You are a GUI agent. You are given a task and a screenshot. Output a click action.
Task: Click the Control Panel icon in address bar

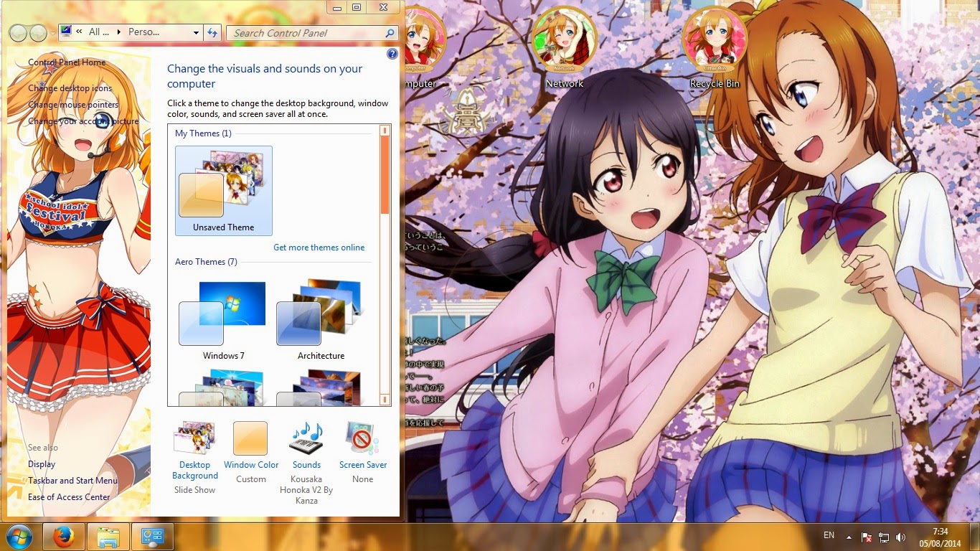[x=67, y=32]
